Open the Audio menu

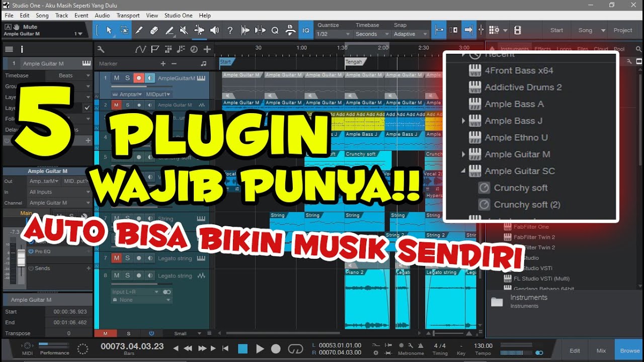(x=102, y=16)
